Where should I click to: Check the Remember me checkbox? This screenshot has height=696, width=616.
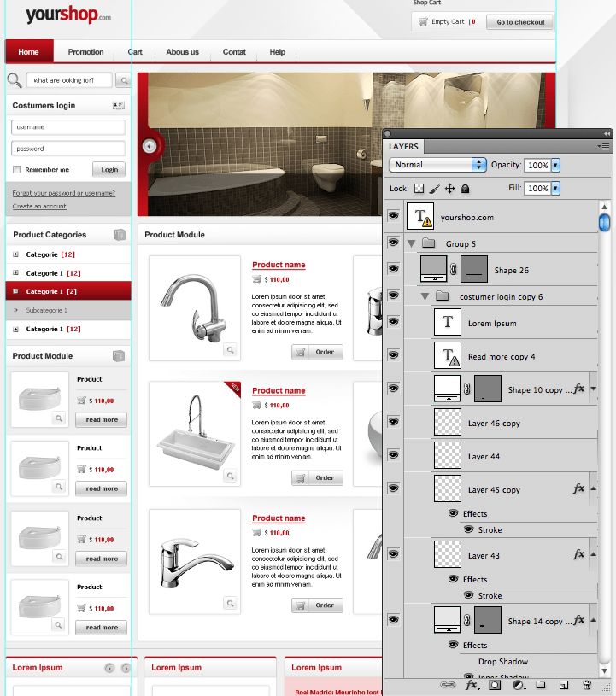coord(17,170)
